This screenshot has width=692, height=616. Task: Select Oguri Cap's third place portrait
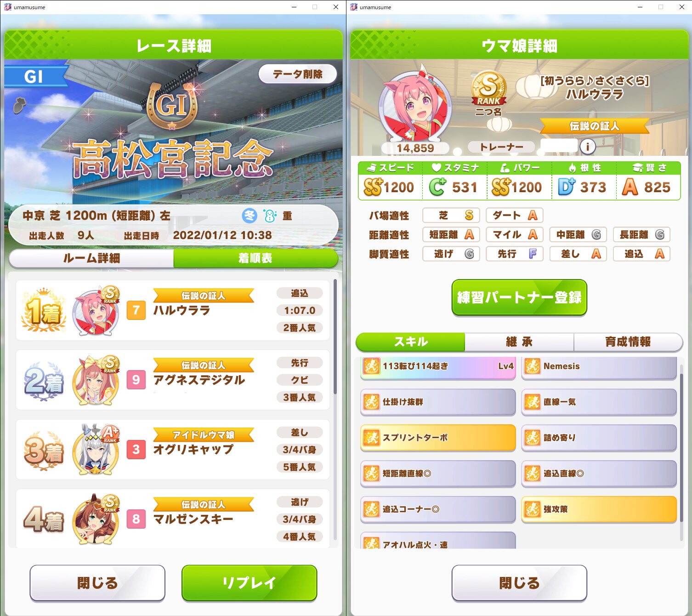tap(96, 451)
